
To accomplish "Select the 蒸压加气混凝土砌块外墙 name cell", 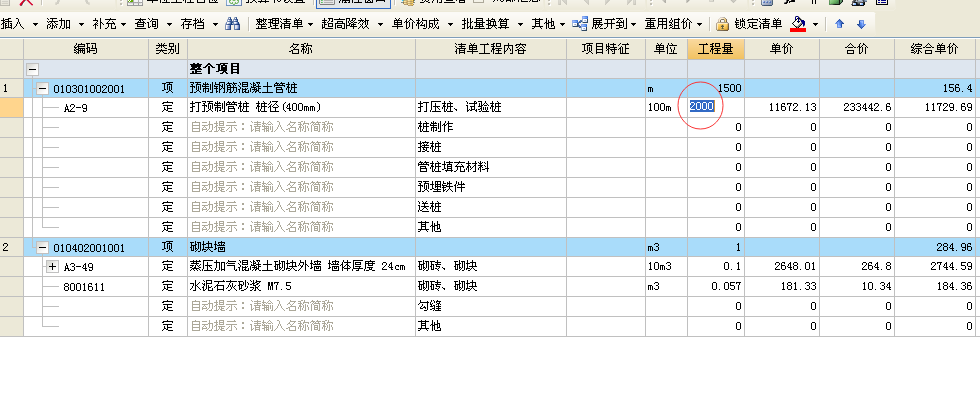I will coord(301,266).
